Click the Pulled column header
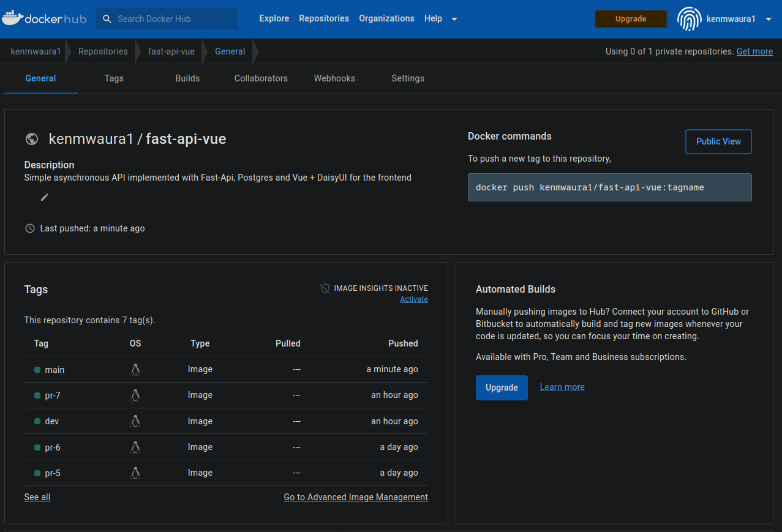Screen dimensions: 782x532 click(288, 343)
